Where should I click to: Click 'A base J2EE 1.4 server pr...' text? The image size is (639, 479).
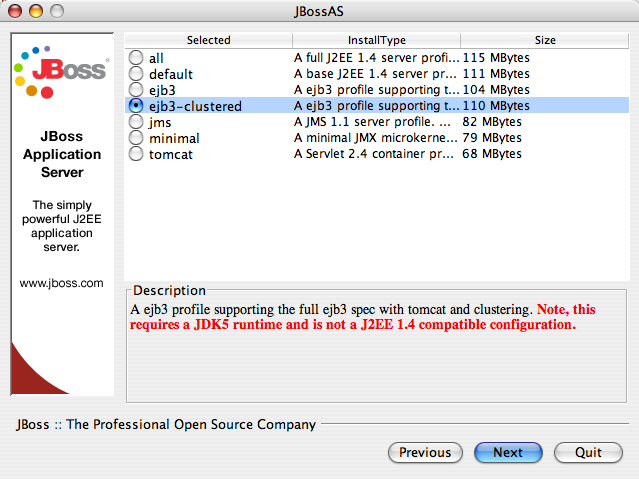click(375, 74)
